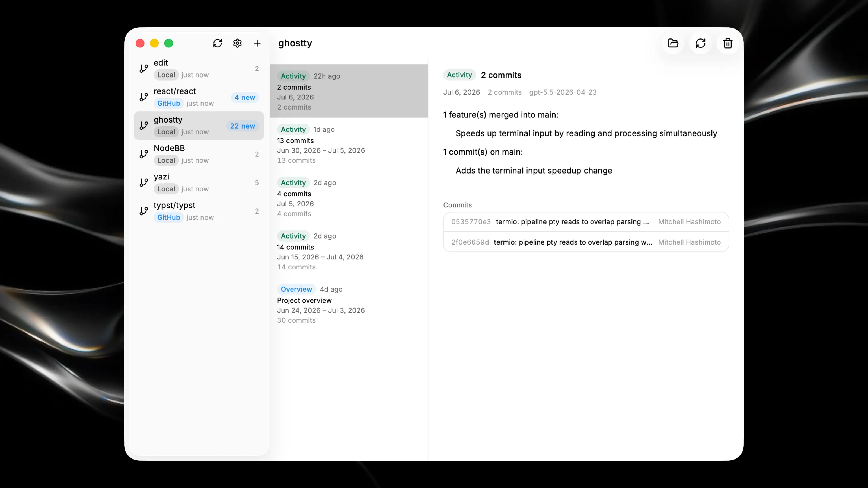Click the '22 new' badge on ghostty
Screen dimensions: 868x488
[x=242, y=126]
